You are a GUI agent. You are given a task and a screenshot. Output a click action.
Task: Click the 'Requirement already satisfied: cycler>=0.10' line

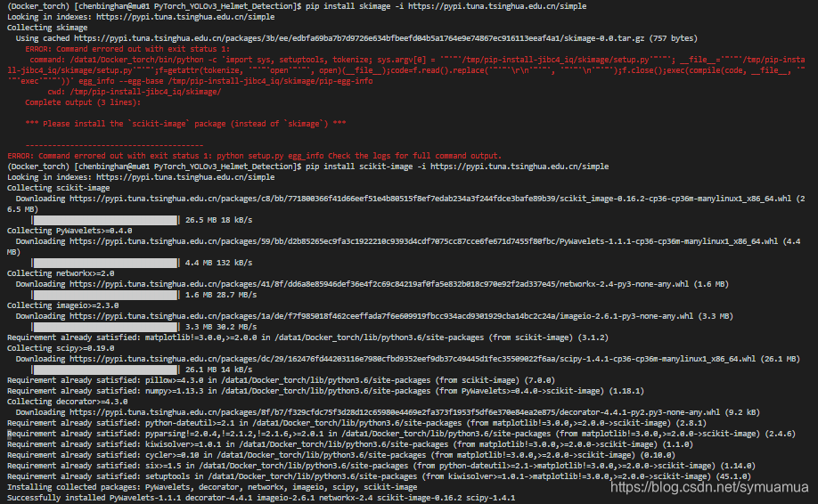pyautogui.click(x=341, y=455)
